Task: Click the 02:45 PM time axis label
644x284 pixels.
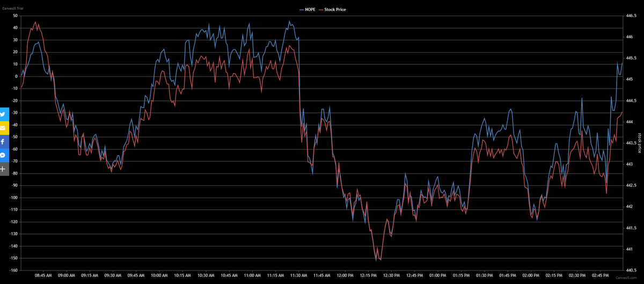Action: tap(601, 275)
